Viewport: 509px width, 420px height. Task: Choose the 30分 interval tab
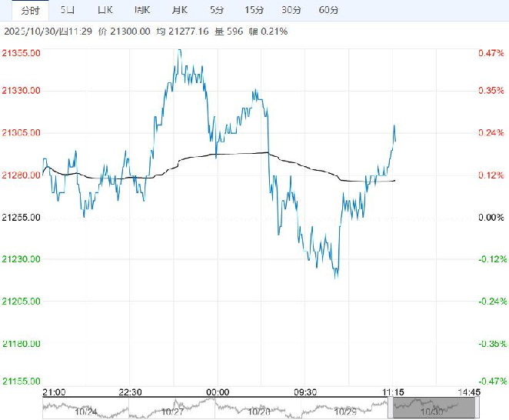[291, 10]
